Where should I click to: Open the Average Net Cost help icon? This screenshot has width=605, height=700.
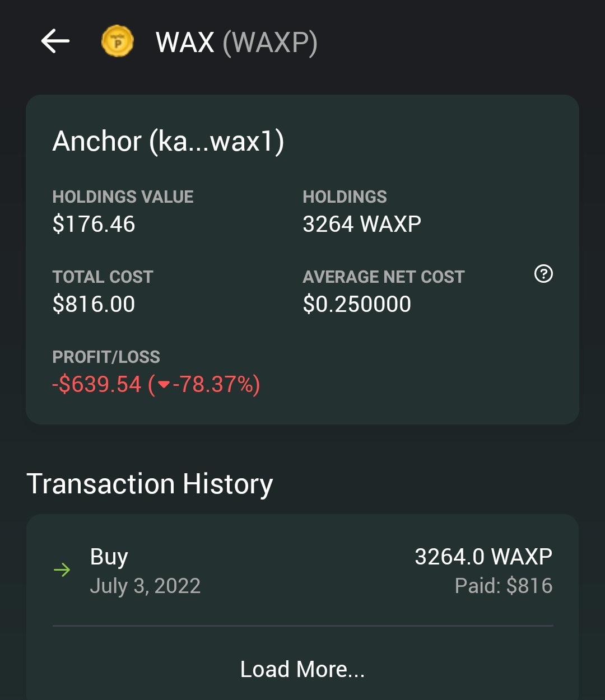(x=543, y=274)
